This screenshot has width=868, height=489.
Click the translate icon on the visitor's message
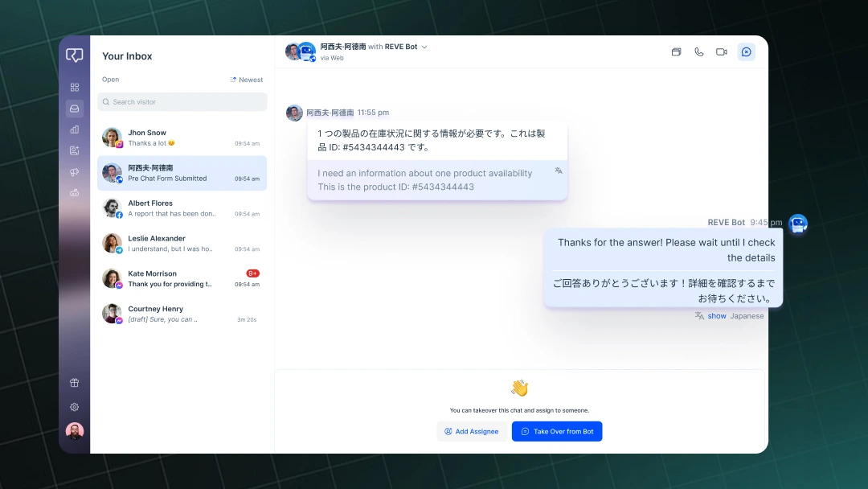pyautogui.click(x=558, y=171)
